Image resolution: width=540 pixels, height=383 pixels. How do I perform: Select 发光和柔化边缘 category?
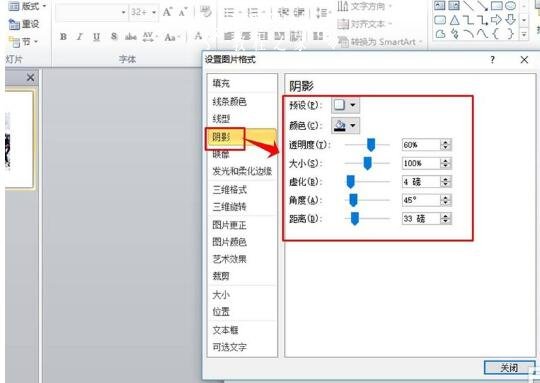click(242, 171)
